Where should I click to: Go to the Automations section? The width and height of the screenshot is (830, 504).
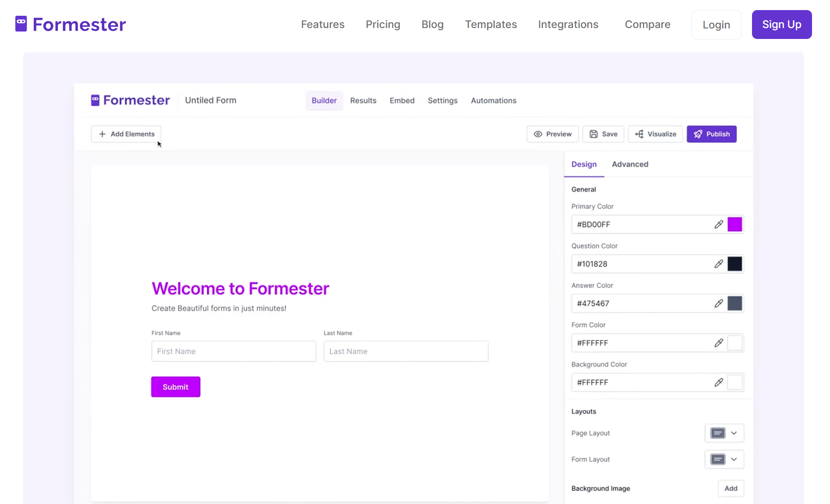[x=493, y=100]
